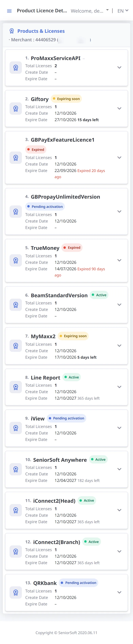Click the license icon of Giftory
The image size is (133, 644).
(16, 109)
